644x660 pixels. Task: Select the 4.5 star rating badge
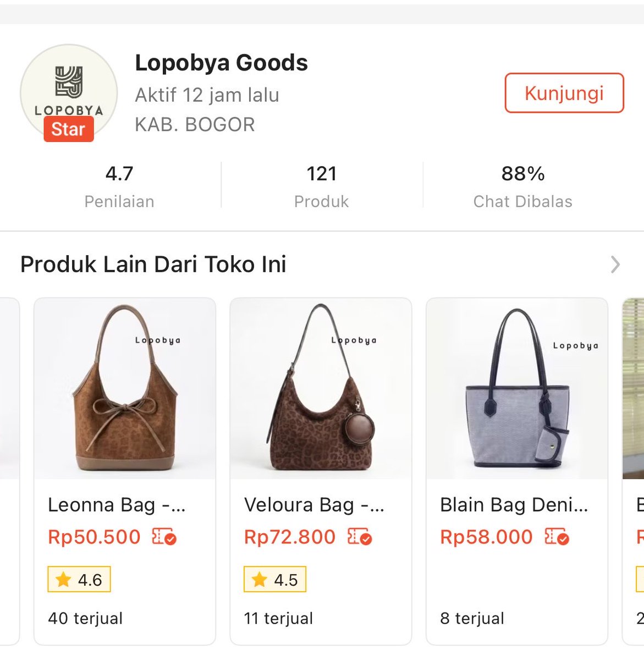click(275, 579)
